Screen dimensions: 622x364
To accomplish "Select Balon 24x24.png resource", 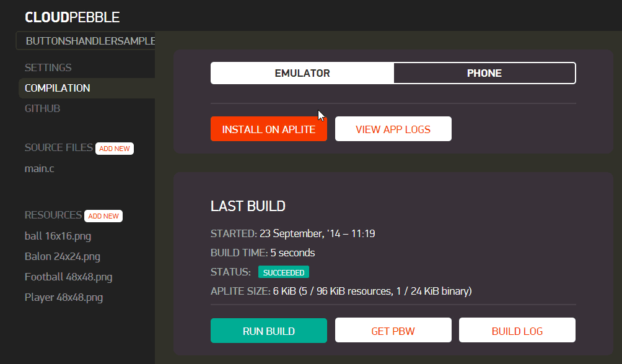I will point(62,256).
